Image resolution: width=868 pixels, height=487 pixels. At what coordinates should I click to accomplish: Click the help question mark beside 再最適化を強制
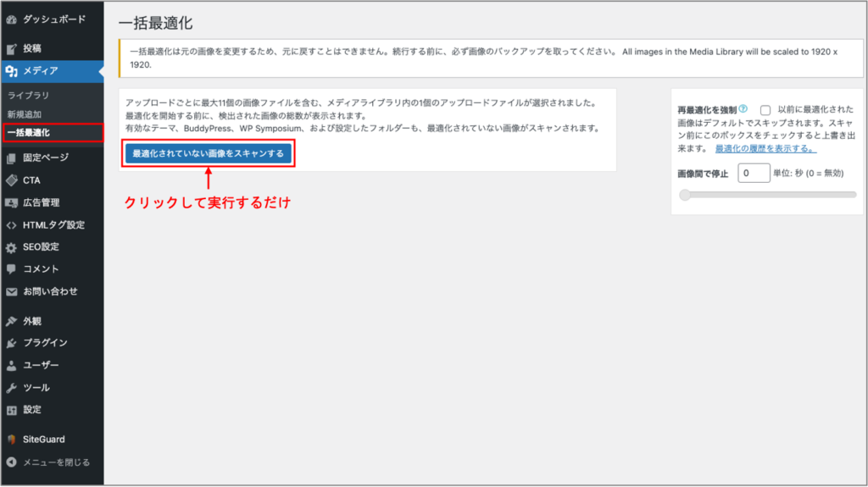[x=743, y=110]
